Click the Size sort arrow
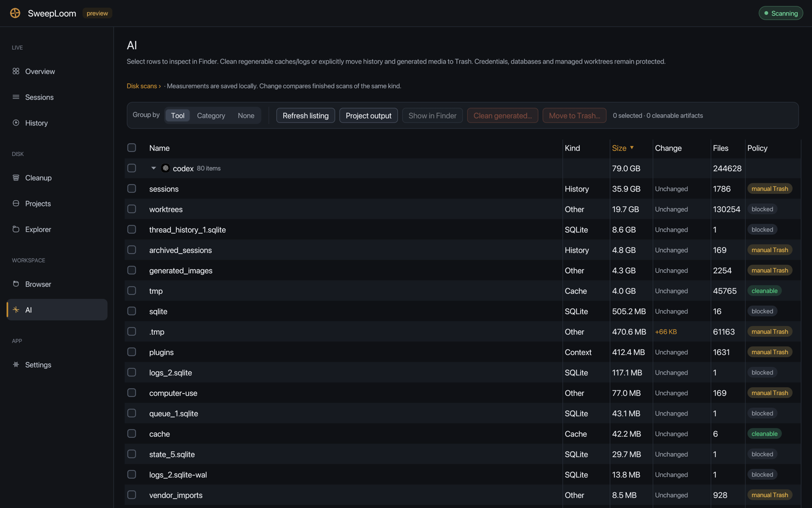 632,148
